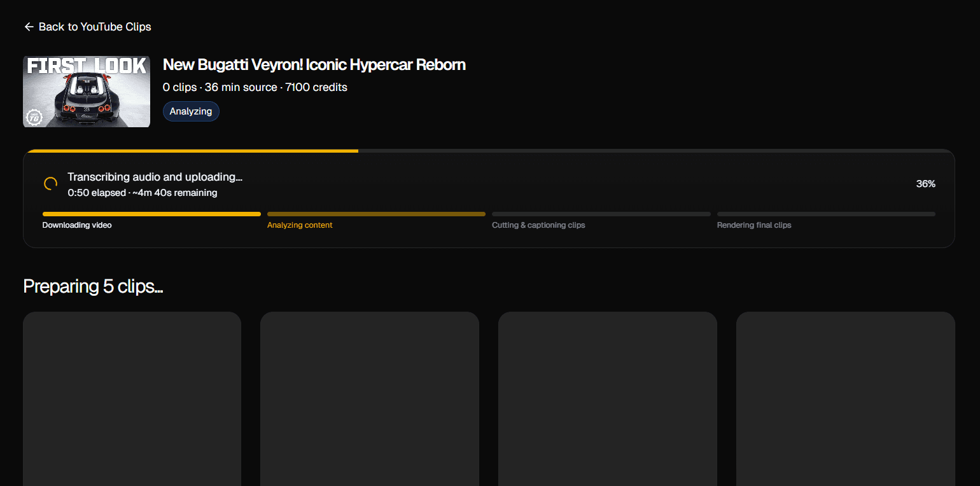The image size is (980, 486).
Task: Open the Bugatti Veyron video thumbnail
Action: click(87, 92)
